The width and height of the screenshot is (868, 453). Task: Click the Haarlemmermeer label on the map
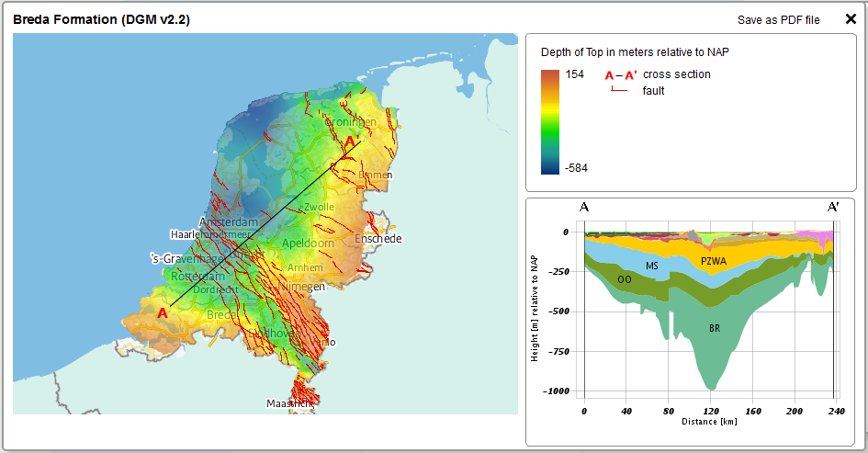(209, 235)
